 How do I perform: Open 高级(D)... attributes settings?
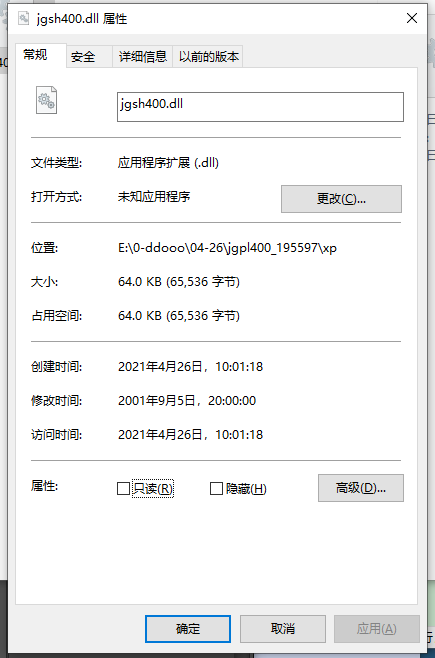[361, 488]
